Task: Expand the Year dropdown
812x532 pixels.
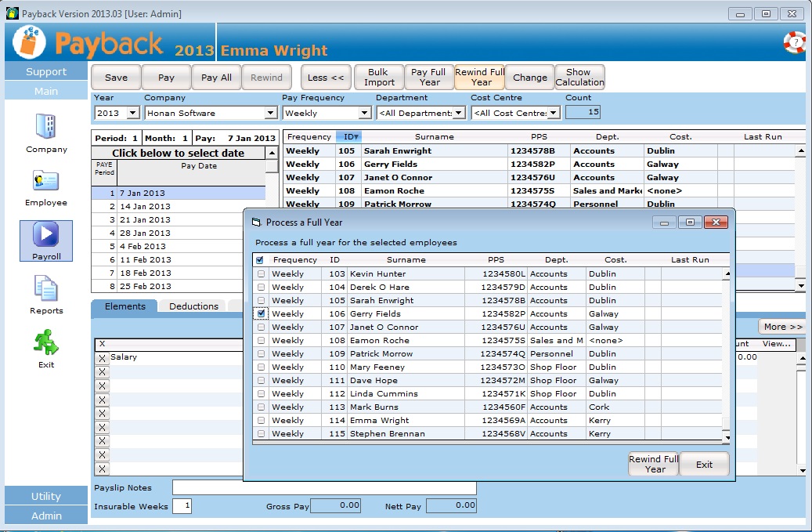Action: coord(132,114)
